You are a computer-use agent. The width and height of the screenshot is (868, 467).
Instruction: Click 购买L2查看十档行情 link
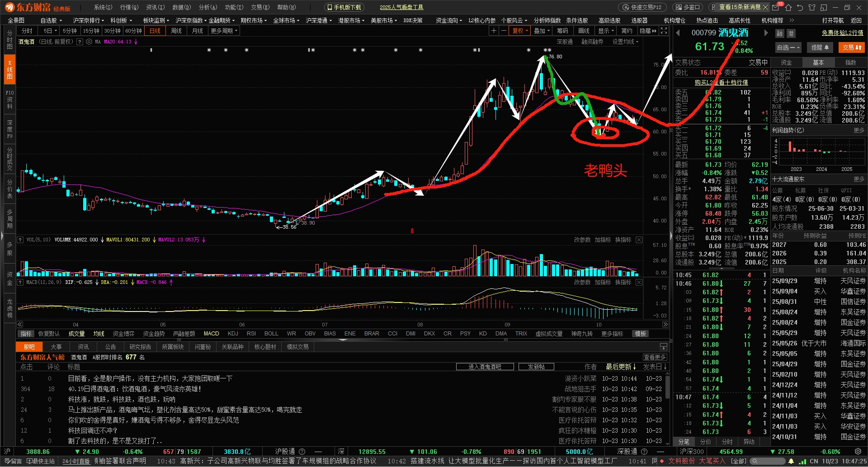point(721,82)
